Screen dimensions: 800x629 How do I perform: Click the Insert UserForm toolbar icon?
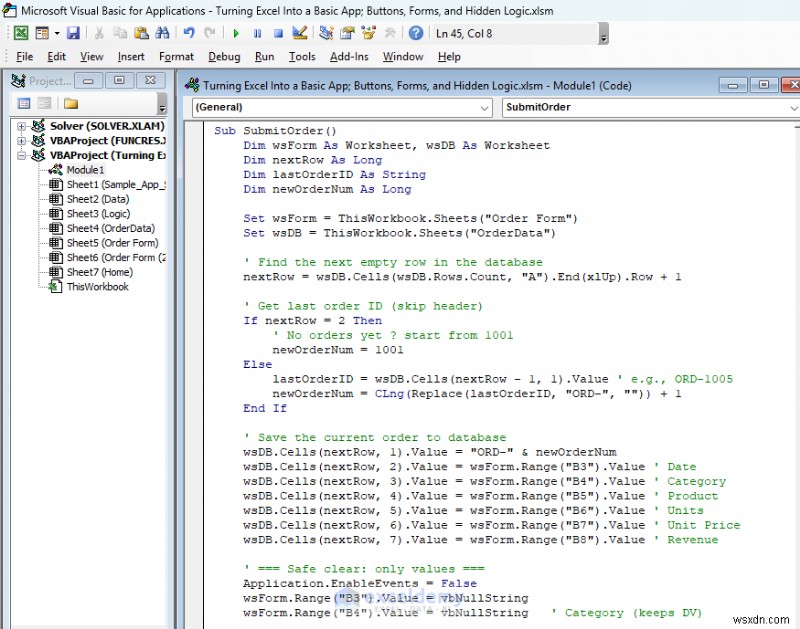coord(42,33)
